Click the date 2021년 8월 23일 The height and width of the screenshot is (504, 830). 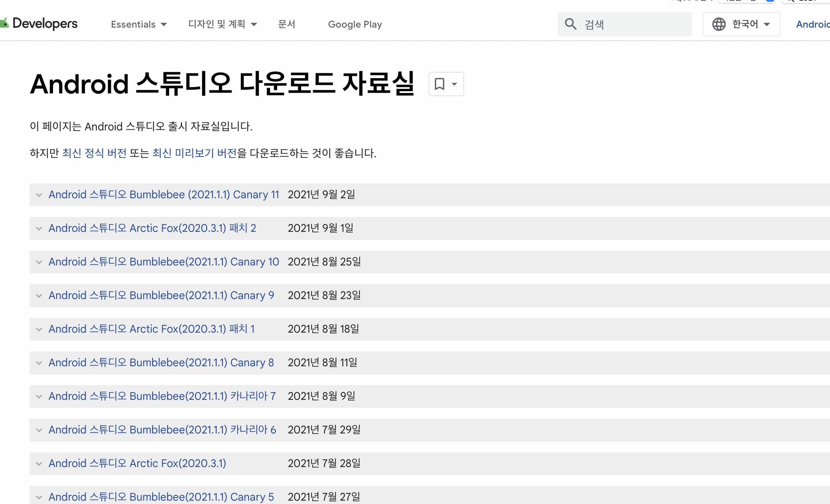(325, 295)
